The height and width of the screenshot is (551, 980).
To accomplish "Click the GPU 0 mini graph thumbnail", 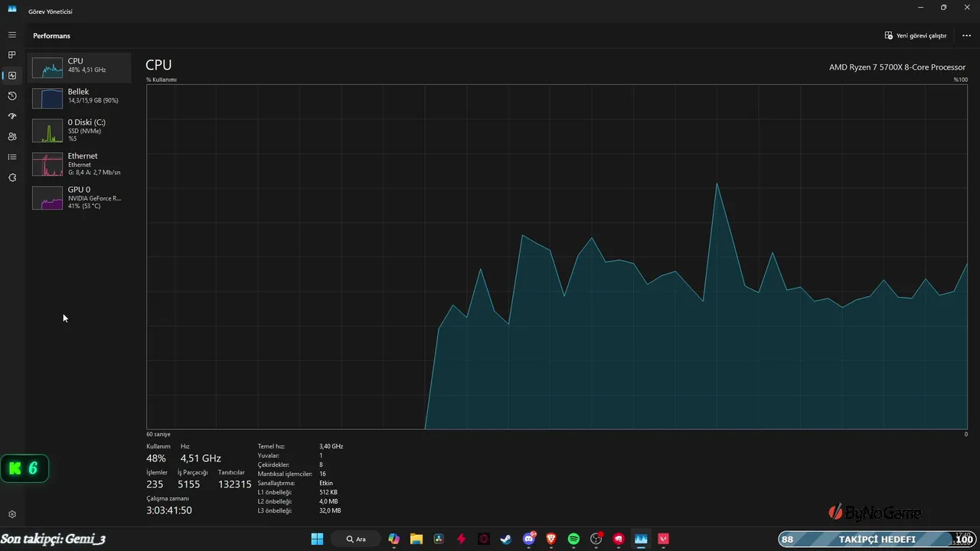I will tap(47, 197).
